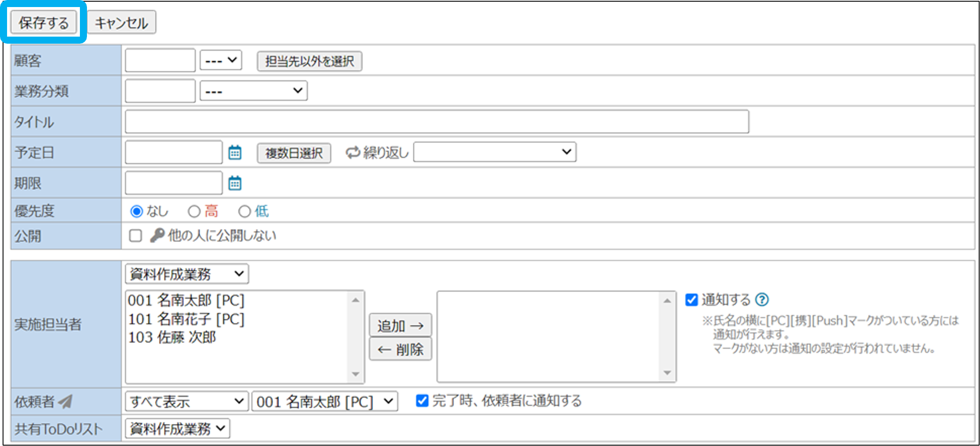This screenshot has width=980, height=446.
Task: Click the 繰り返し repeat arrows icon
Action: tap(353, 153)
